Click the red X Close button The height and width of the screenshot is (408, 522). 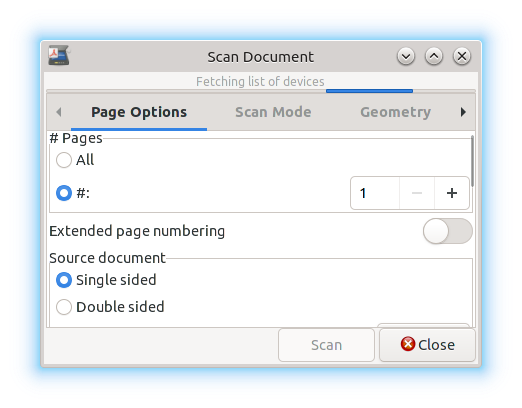427,345
